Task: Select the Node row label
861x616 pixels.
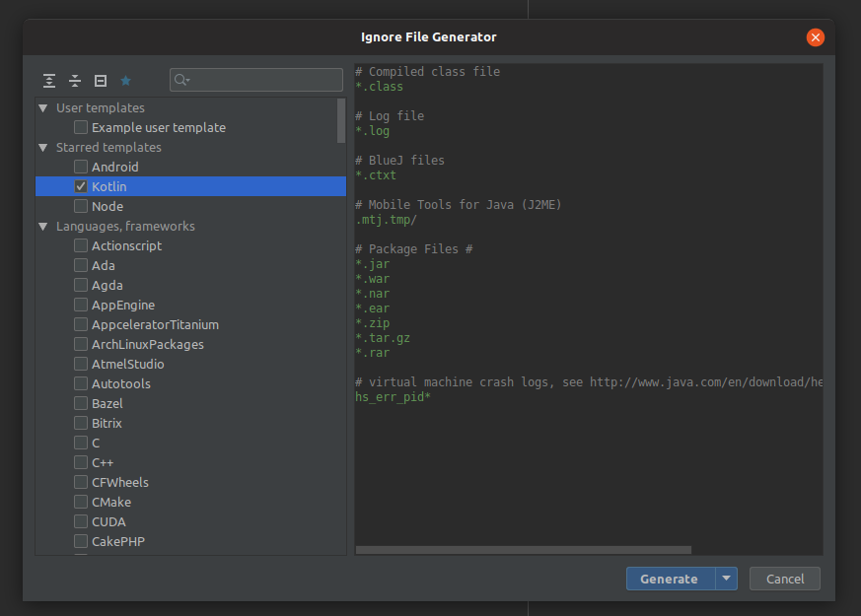Action: pyautogui.click(x=108, y=206)
